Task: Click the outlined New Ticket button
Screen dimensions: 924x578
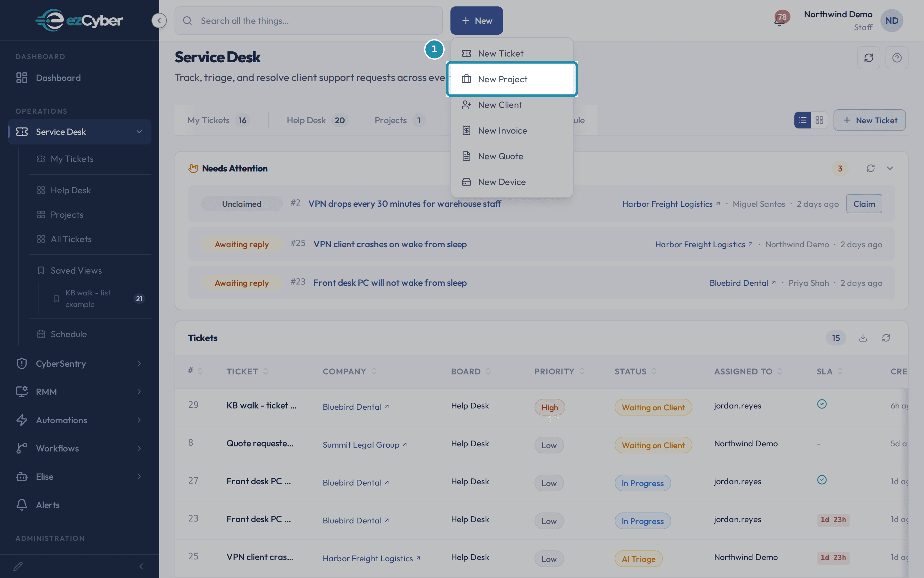Action: tap(869, 120)
